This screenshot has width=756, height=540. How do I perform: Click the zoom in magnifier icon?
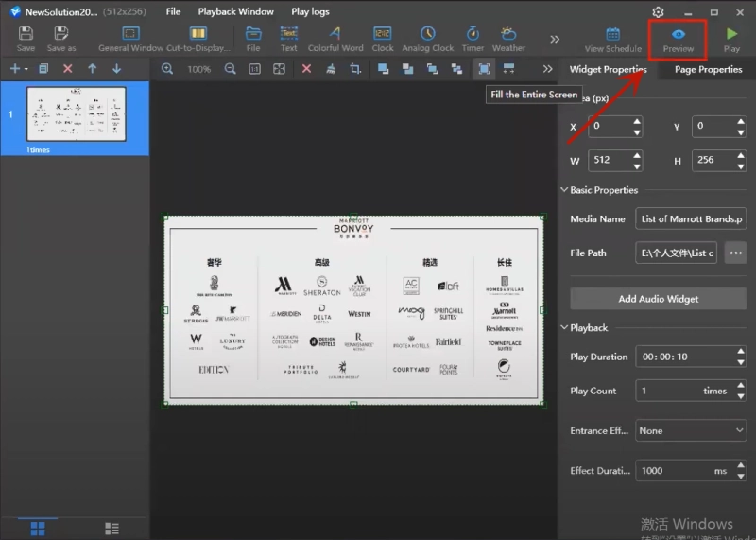167,69
